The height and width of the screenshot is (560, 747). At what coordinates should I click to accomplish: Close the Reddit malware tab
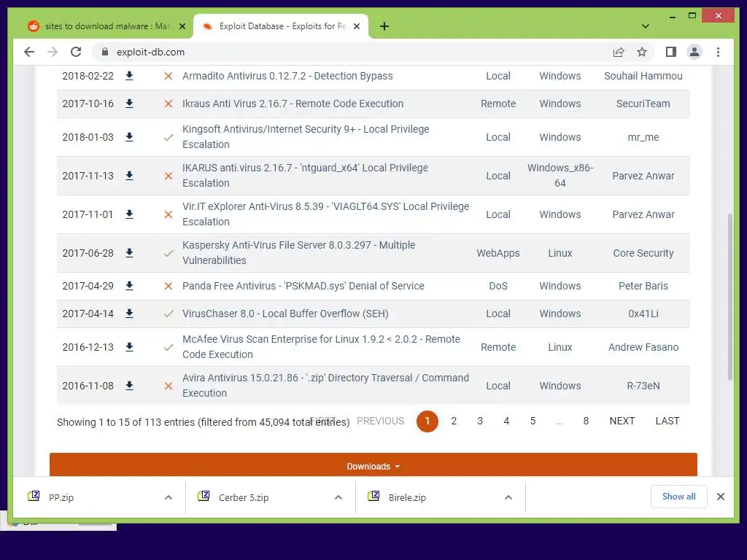coord(182,26)
